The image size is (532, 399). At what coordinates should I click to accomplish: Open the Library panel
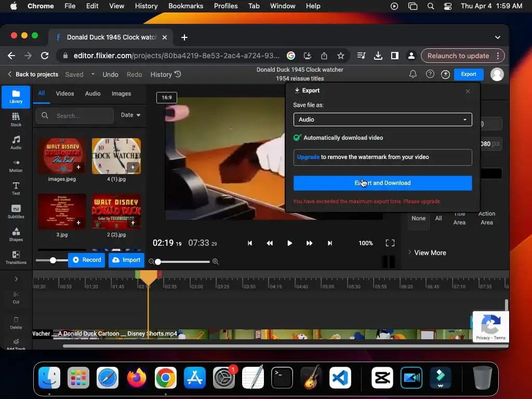tap(16, 97)
